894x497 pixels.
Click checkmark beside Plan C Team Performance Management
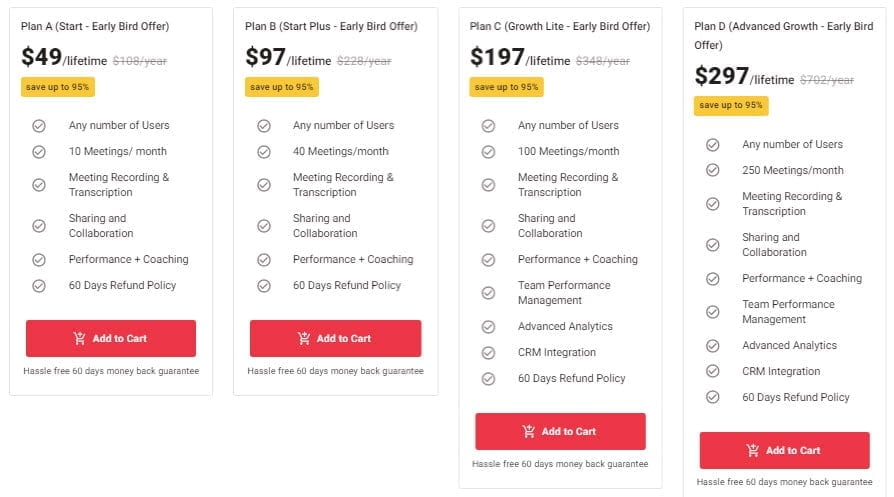click(x=488, y=293)
